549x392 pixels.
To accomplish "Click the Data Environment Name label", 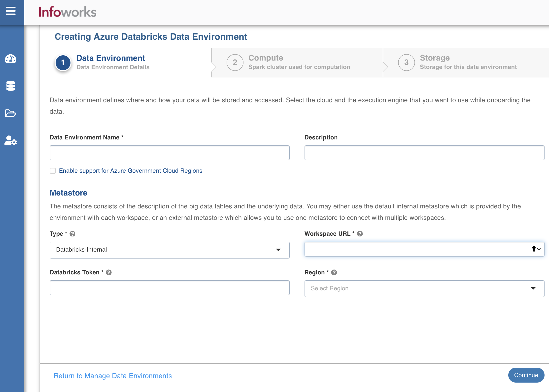I will click(86, 137).
